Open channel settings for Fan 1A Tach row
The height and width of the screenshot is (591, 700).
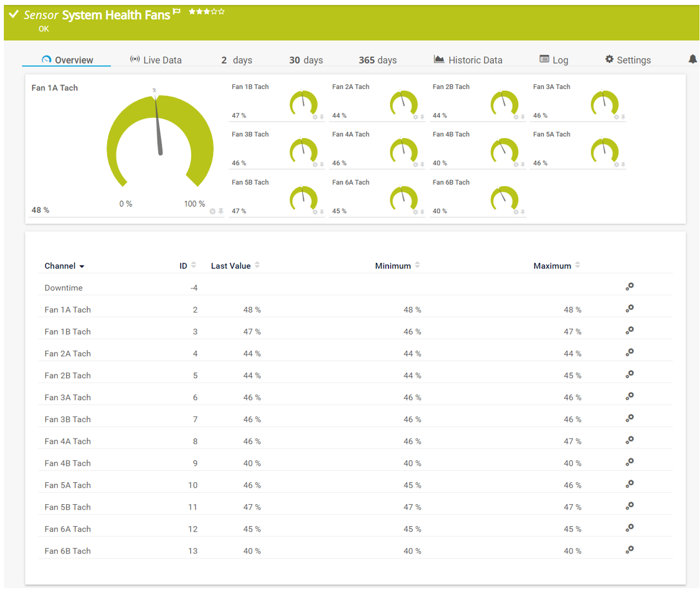pyautogui.click(x=630, y=309)
